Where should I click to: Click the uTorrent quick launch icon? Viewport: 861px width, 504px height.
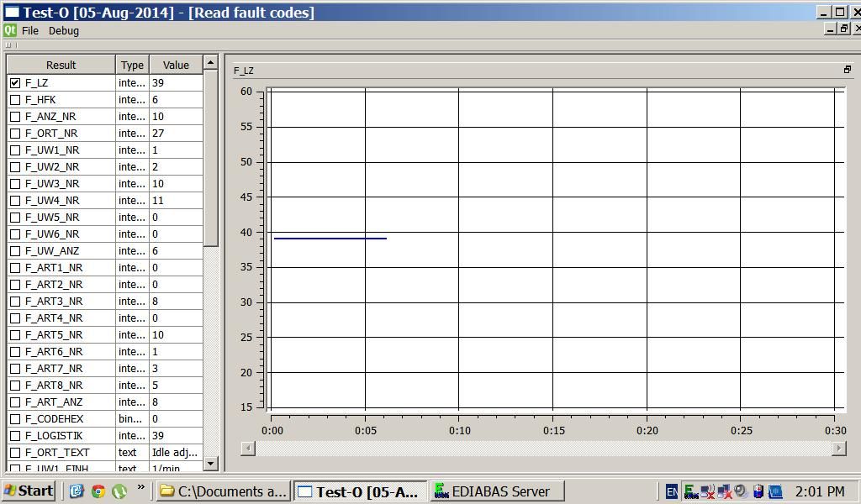point(119,491)
